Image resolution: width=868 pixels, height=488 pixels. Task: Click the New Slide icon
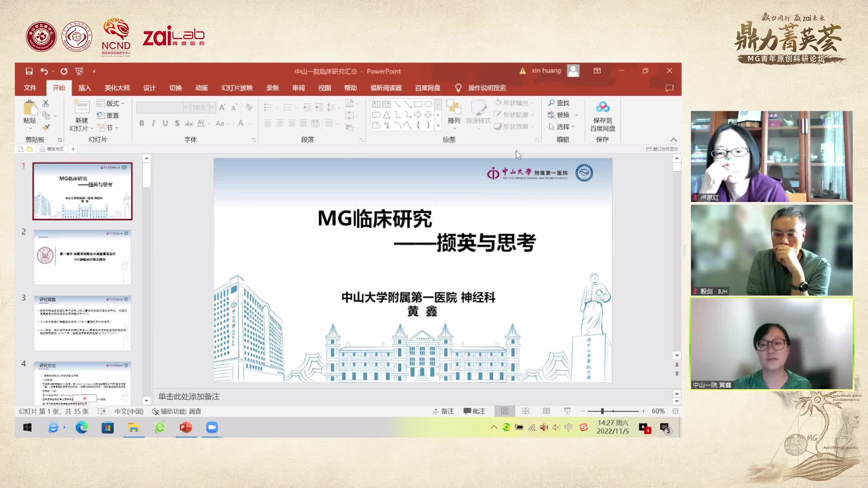click(82, 108)
